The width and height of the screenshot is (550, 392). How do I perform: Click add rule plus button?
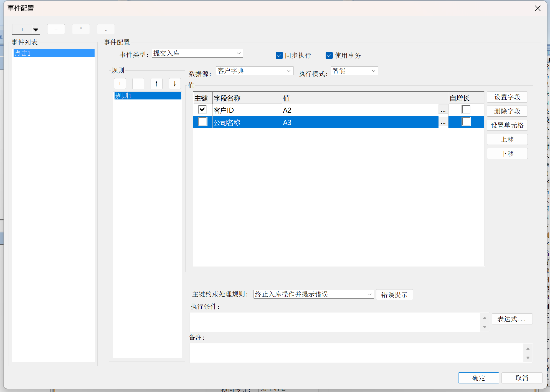(120, 84)
